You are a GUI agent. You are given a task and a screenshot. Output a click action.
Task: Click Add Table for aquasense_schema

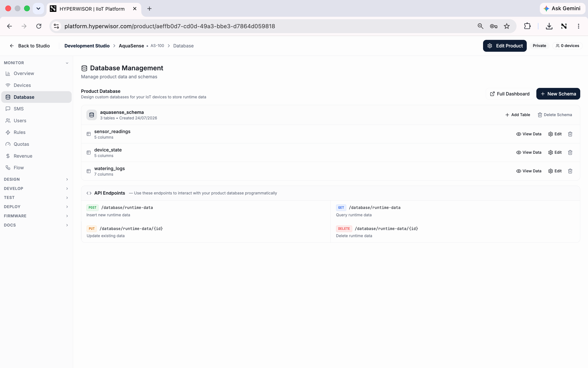coord(518,115)
